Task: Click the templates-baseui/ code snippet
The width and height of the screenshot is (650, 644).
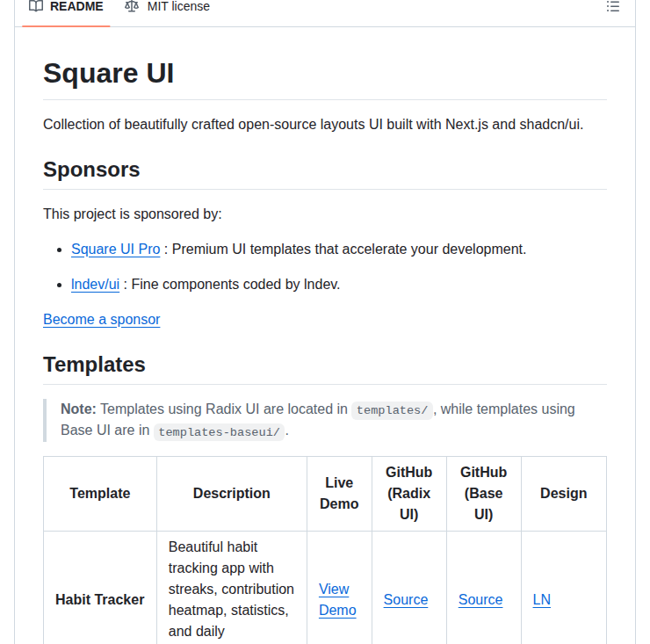Action: [x=219, y=431]
